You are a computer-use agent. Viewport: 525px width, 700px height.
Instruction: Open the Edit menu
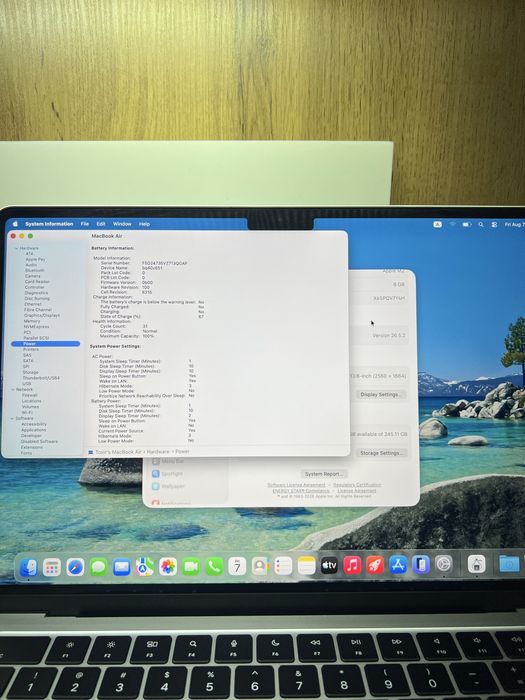101,224
